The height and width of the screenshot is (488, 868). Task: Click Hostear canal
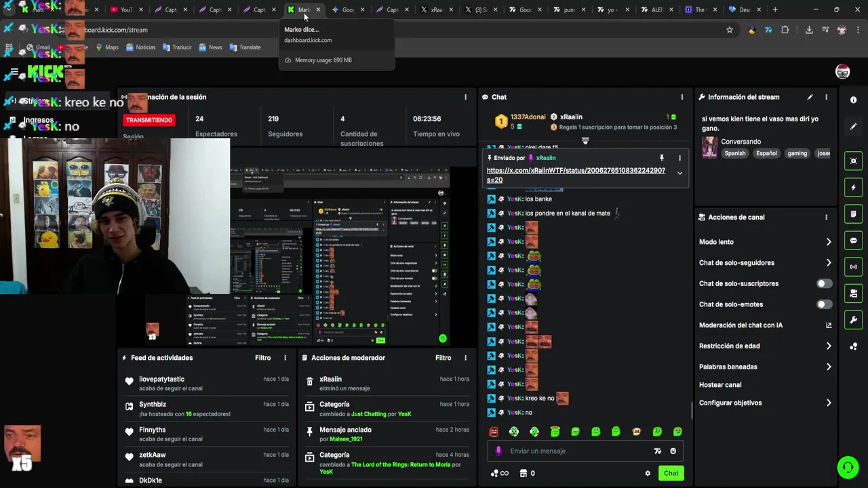coord(720,385)
